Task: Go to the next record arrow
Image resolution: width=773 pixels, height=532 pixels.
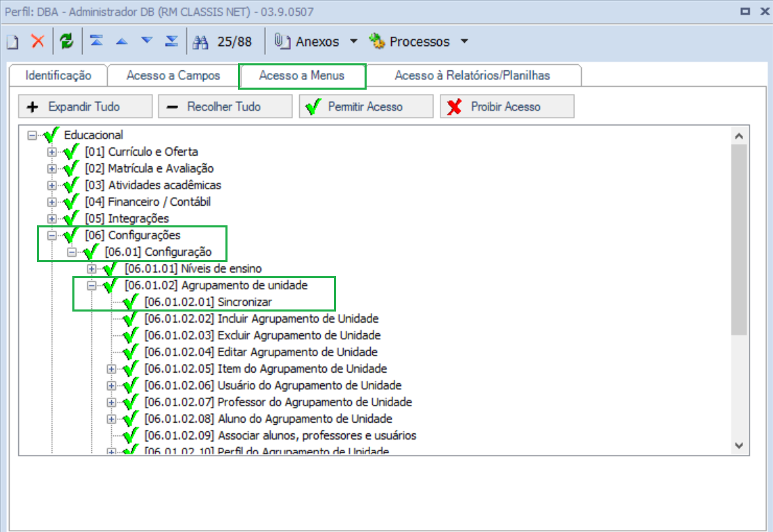Action: [147, 41]
